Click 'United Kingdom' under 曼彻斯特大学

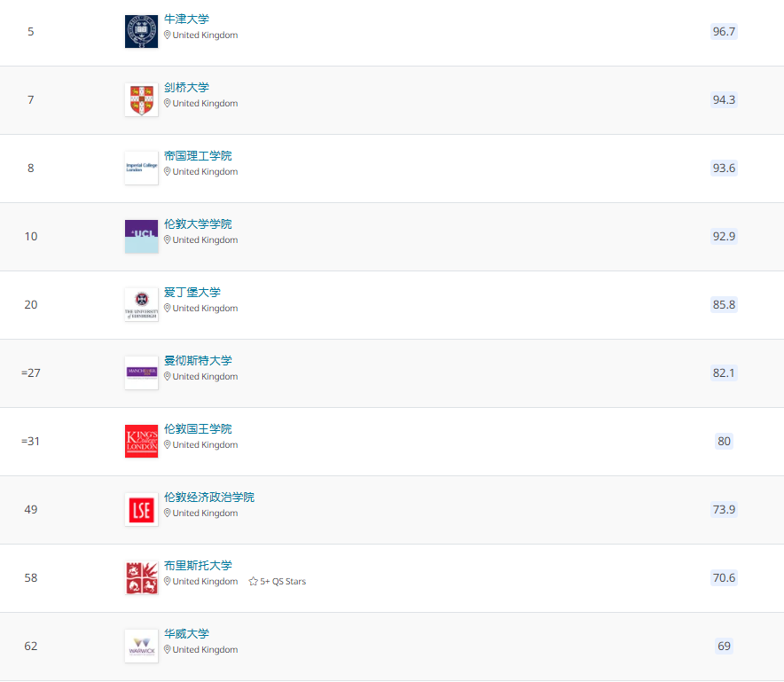tap(205, 377)
